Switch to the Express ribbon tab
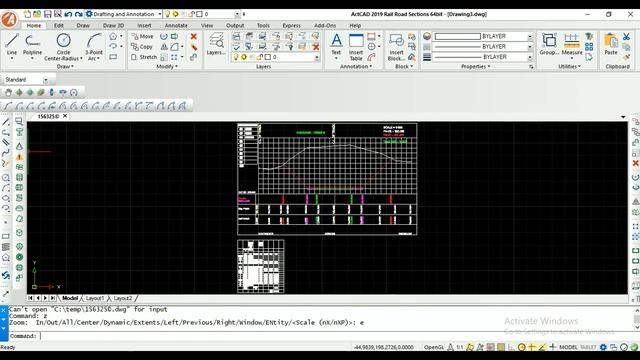The height and width of the screenshot is (360, 640). pos(291,25)
